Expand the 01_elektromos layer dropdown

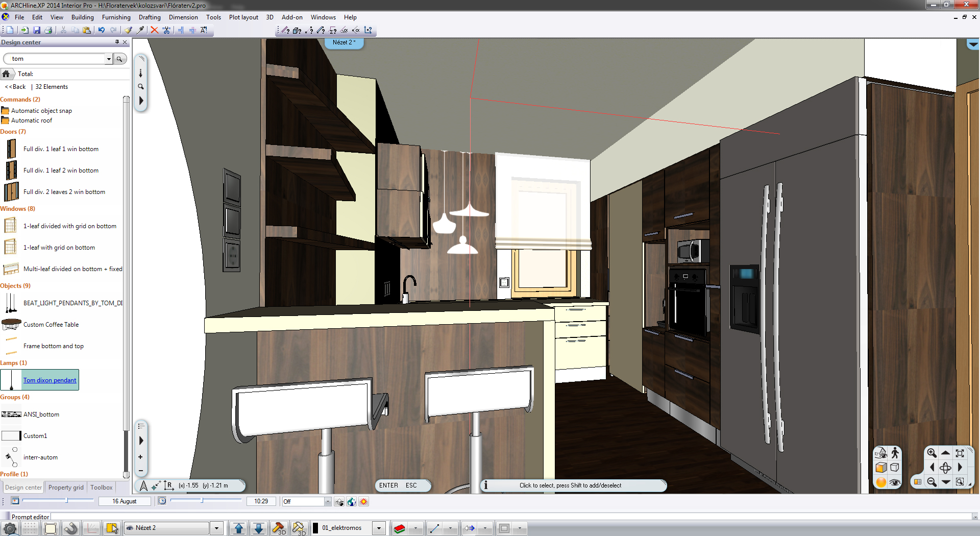pos(379,528)
